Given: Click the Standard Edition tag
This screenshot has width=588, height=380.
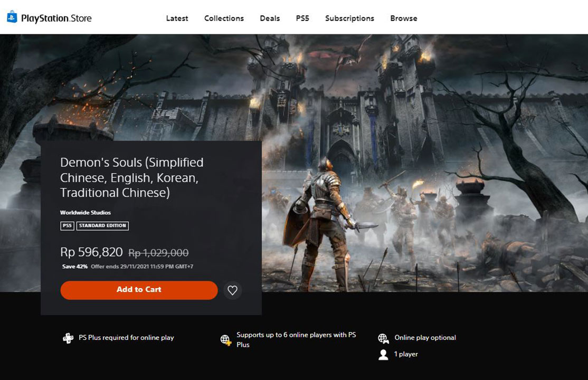Looking at the screenshot, I should 102,225.
